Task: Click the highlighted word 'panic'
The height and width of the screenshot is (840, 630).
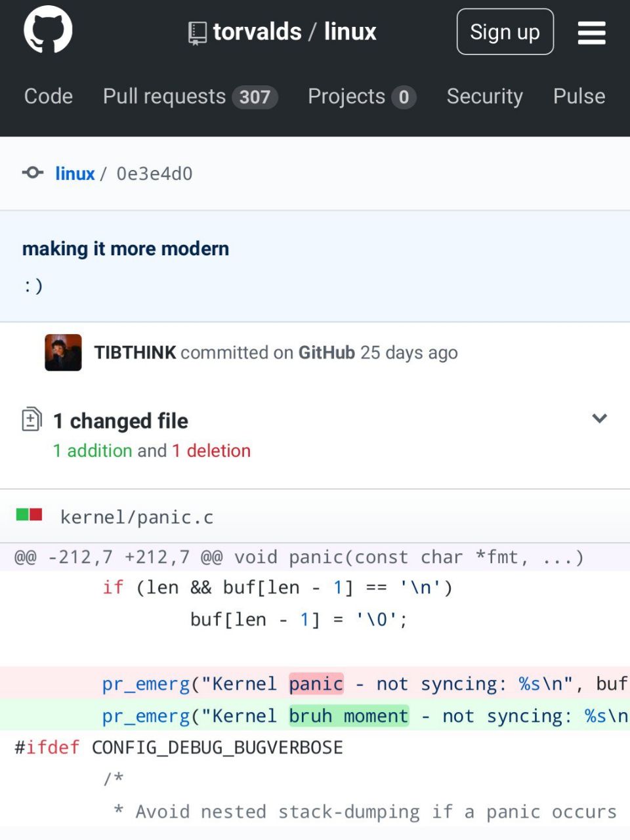Action: [x=316, y=684]
